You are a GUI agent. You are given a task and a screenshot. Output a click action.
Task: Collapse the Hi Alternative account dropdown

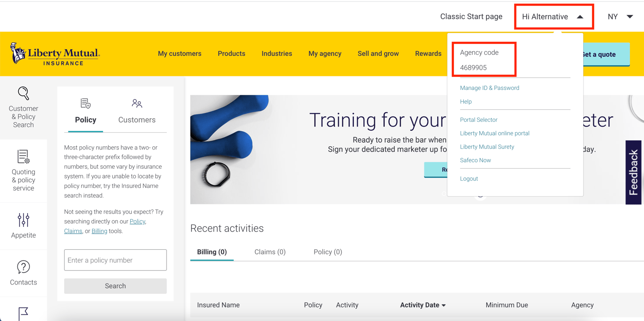click(x=580, y=17)
